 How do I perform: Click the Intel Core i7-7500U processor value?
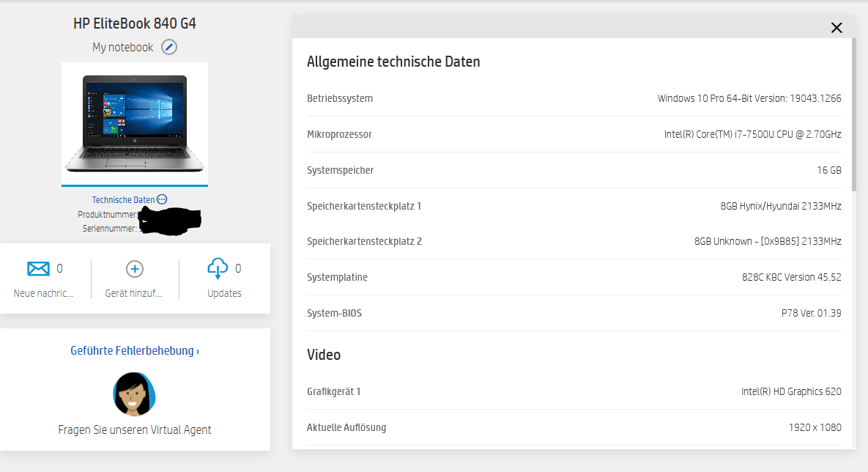tap(752, 134)
